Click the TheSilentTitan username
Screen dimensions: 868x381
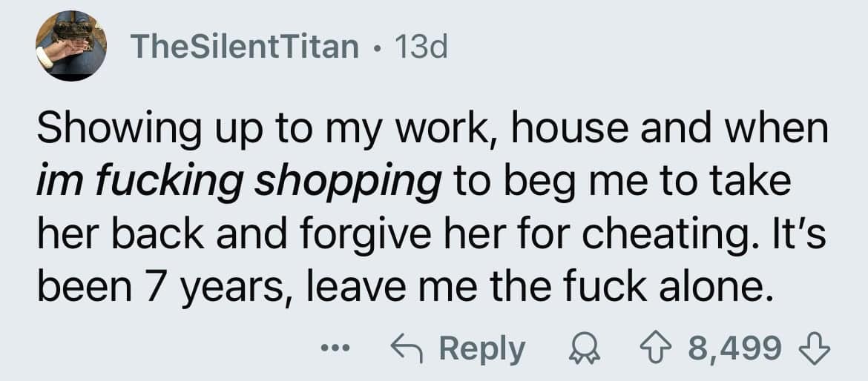[x=245, y=47]
